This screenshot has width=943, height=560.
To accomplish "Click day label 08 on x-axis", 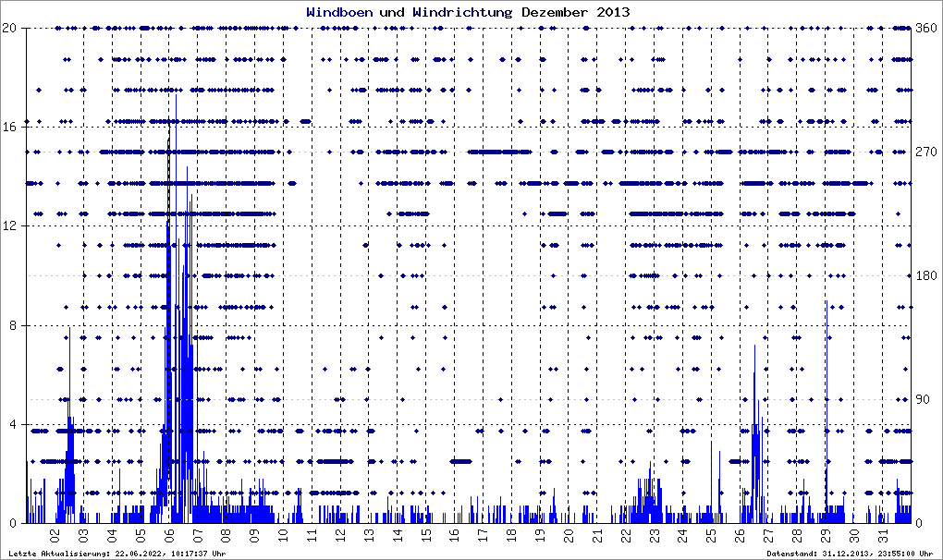I will [x=227, y=535].
